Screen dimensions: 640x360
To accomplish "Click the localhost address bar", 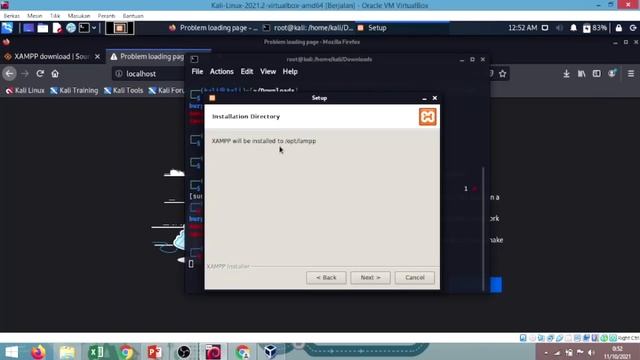I will (149, 74).
